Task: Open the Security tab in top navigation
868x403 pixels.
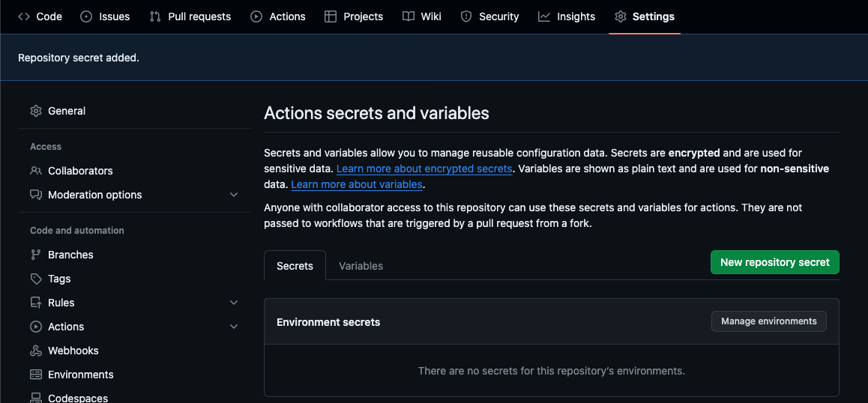Action: tap(489, 16)
